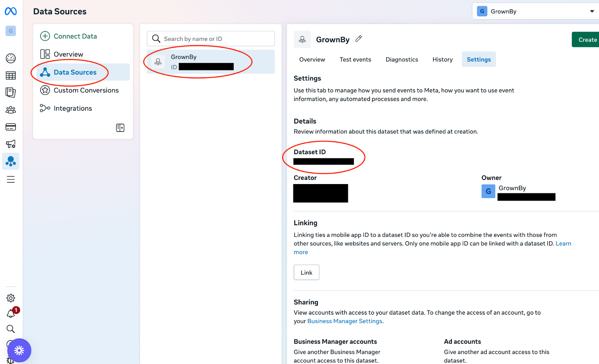Image resolution: width=599 pixels, height=364 pixels.
Task: Click the green Create button
Action: [587, 40]
